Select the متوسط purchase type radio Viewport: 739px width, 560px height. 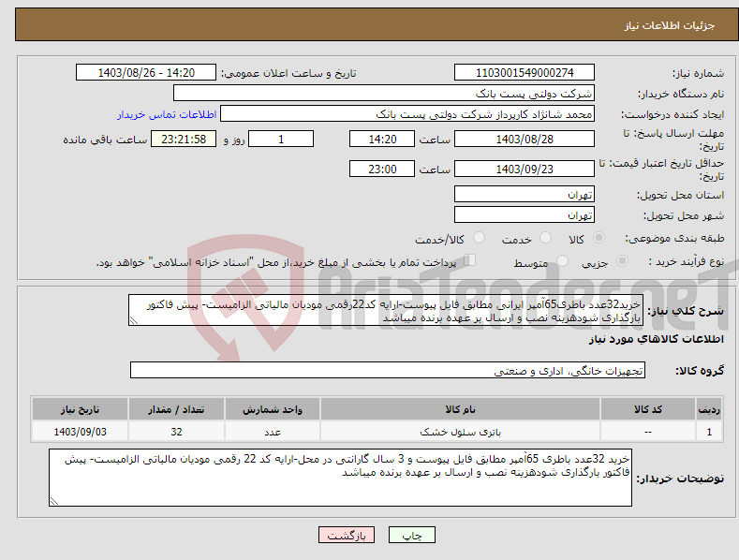coord(562,261)
